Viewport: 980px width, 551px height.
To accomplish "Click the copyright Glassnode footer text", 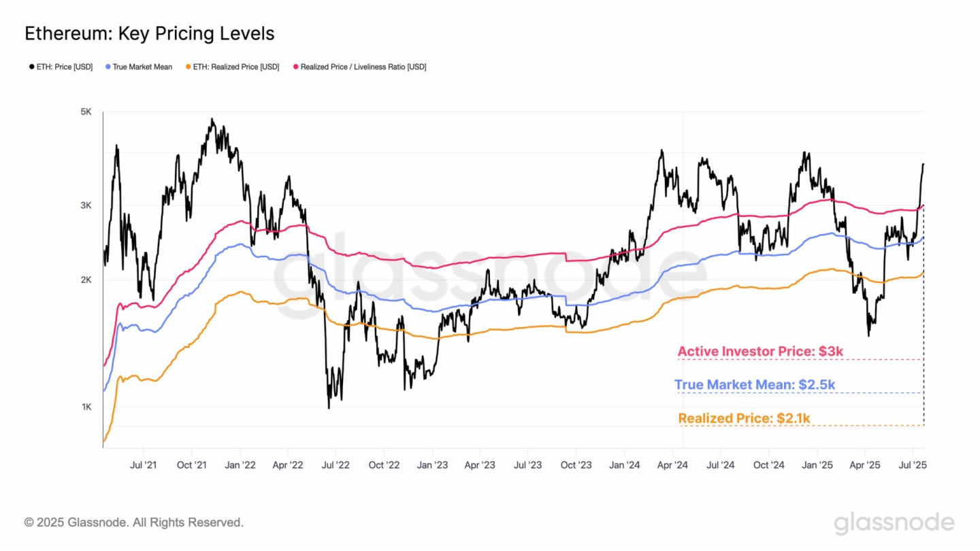I will [133, 522].
